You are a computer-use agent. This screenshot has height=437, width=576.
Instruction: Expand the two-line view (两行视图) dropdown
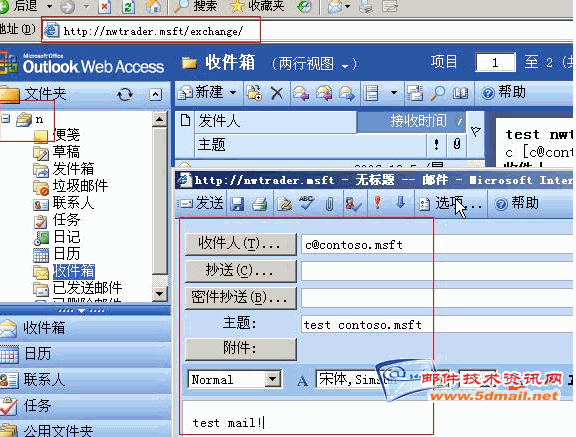tap(345, 66)
